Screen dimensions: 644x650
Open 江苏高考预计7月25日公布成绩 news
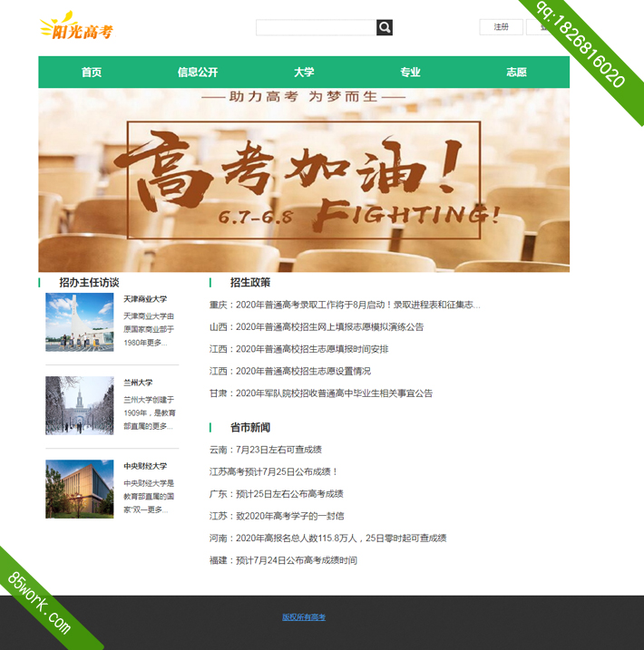click(274, 471)
